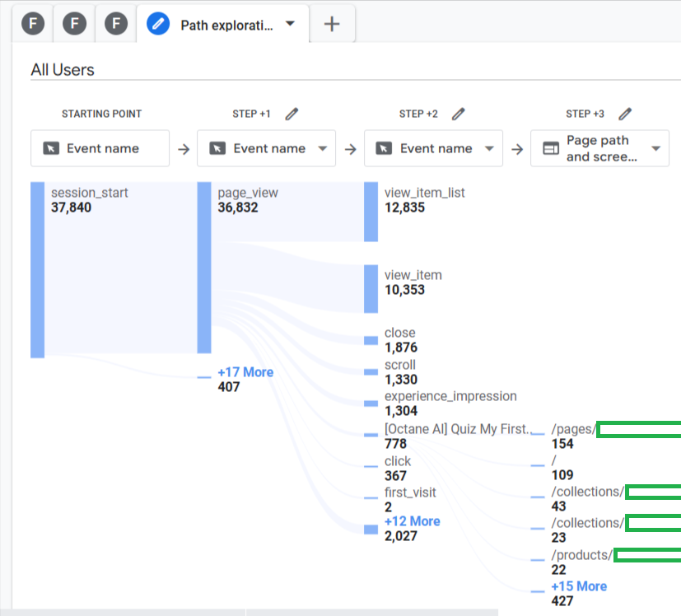Screen dimensions: 681x616
Task: Edit STEP +3 with pencil icon
Action: point(625,114)
